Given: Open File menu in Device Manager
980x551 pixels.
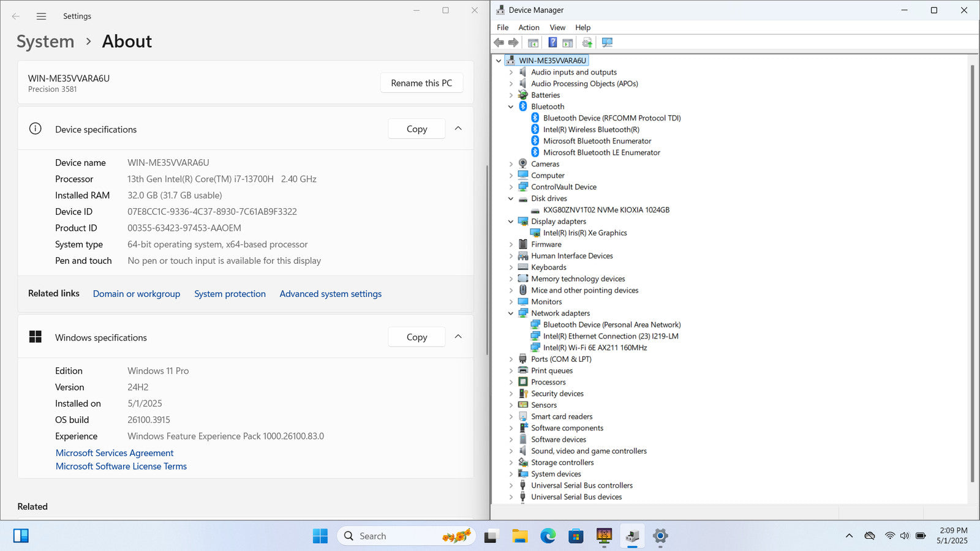Looking at the screenshot, I should 503,28.
